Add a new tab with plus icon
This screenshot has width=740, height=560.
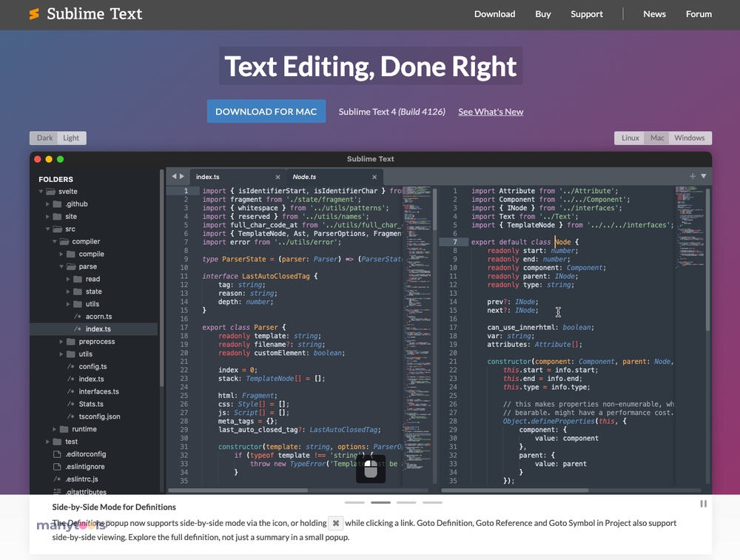point(693,177)
